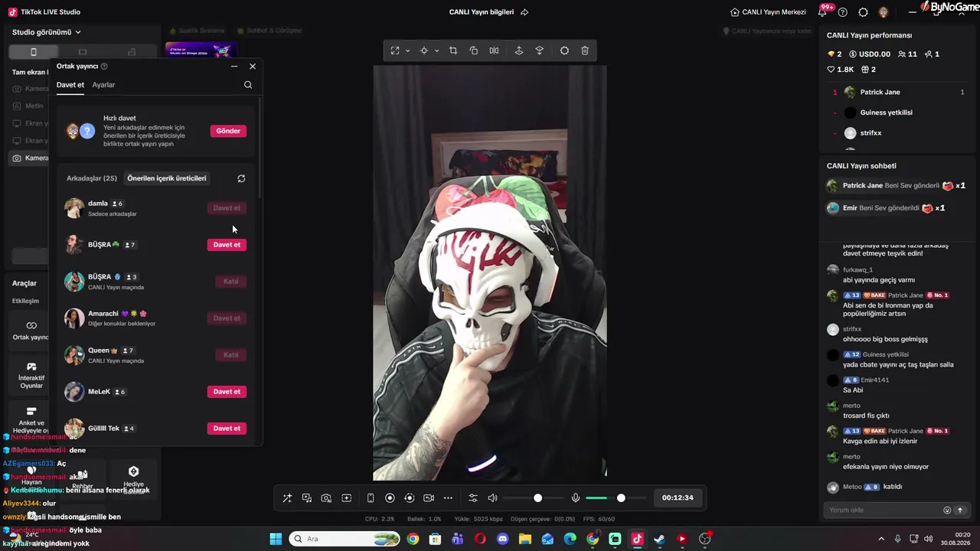Click the help icon beside Ortak yayıncı

tap(104, 67)
